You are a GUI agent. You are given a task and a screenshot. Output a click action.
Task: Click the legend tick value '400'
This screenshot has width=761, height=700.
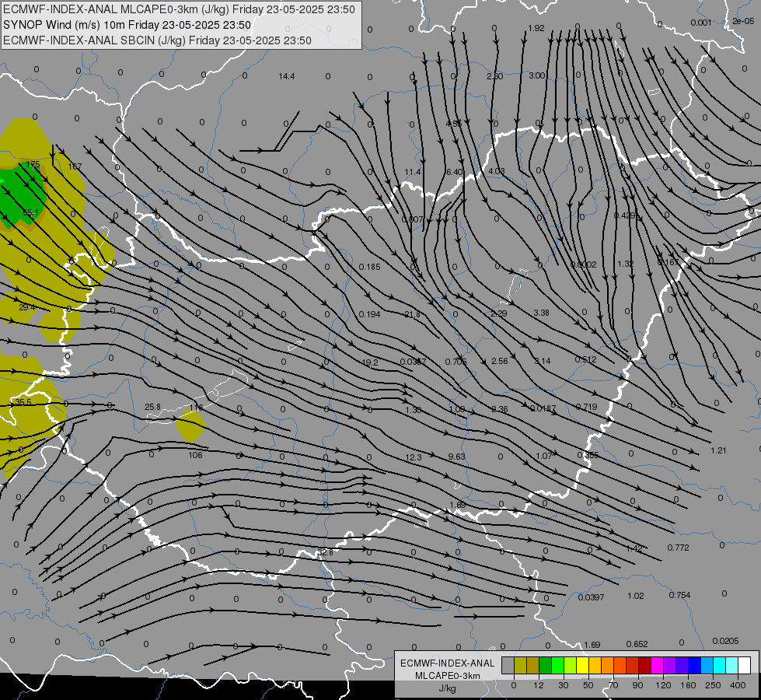[738, 685]
